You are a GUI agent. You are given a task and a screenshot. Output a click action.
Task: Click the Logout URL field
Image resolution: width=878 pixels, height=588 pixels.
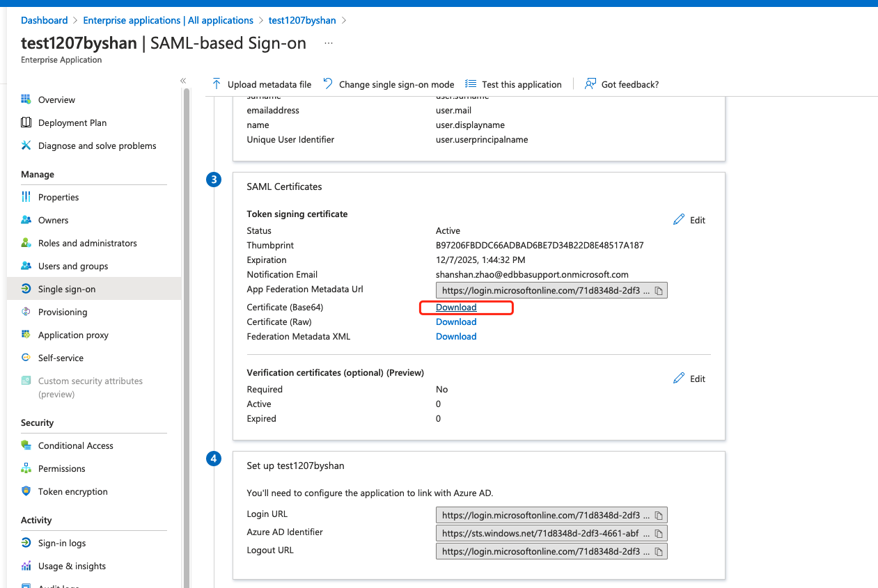[551, 552]
